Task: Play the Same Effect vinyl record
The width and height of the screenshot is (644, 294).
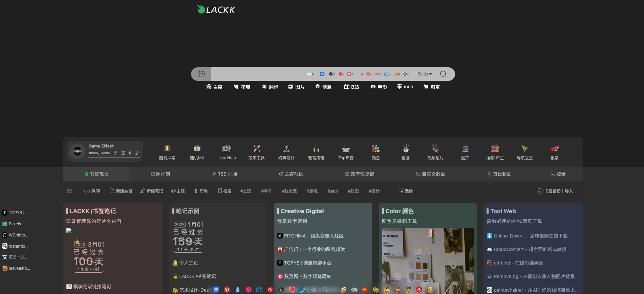Action: coord(78,151)
